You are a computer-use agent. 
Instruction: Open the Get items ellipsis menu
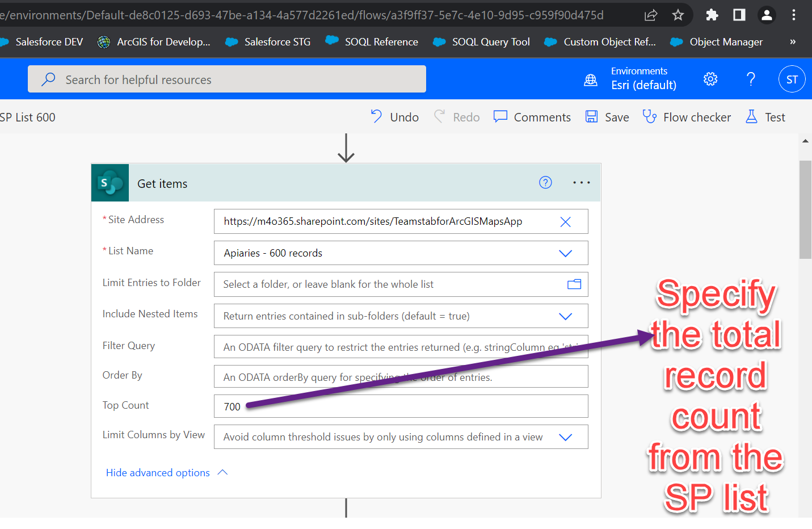[x=581, y=182]
